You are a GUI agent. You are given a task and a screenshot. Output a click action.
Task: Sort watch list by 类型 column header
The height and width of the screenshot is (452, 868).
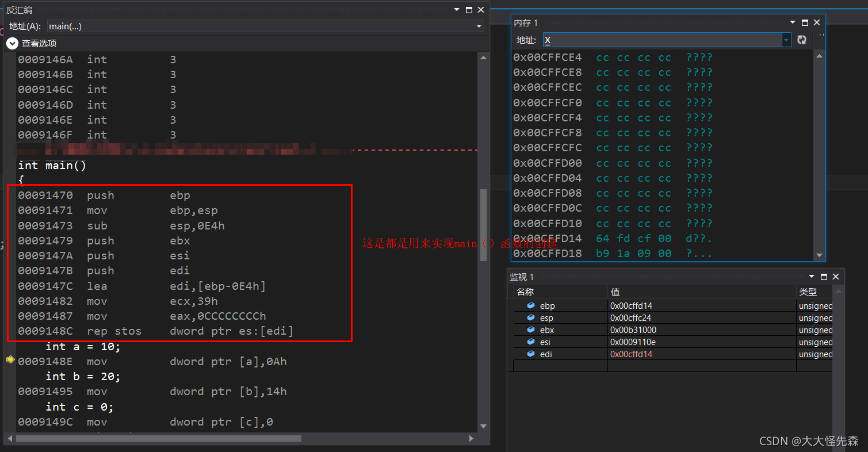coord(815,292)
